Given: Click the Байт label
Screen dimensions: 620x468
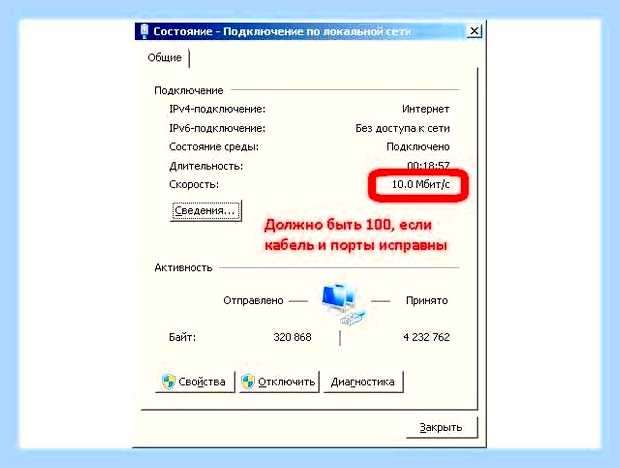Looking at the screenshot, I should (182, 337).
